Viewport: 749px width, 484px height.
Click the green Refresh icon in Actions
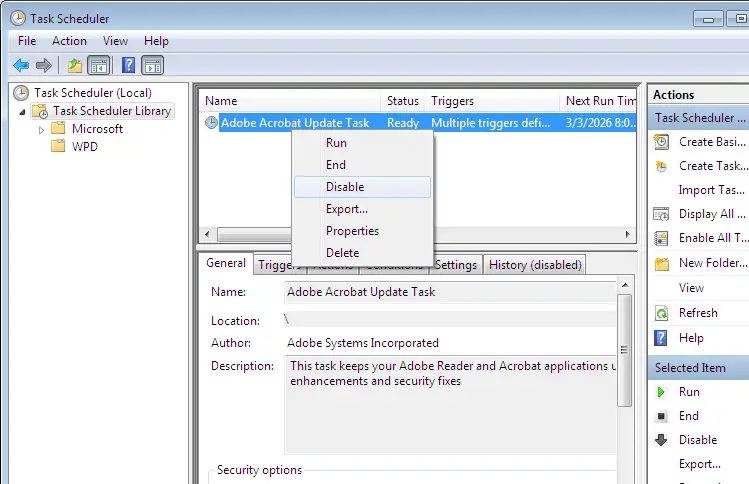[x=661, y=313]
